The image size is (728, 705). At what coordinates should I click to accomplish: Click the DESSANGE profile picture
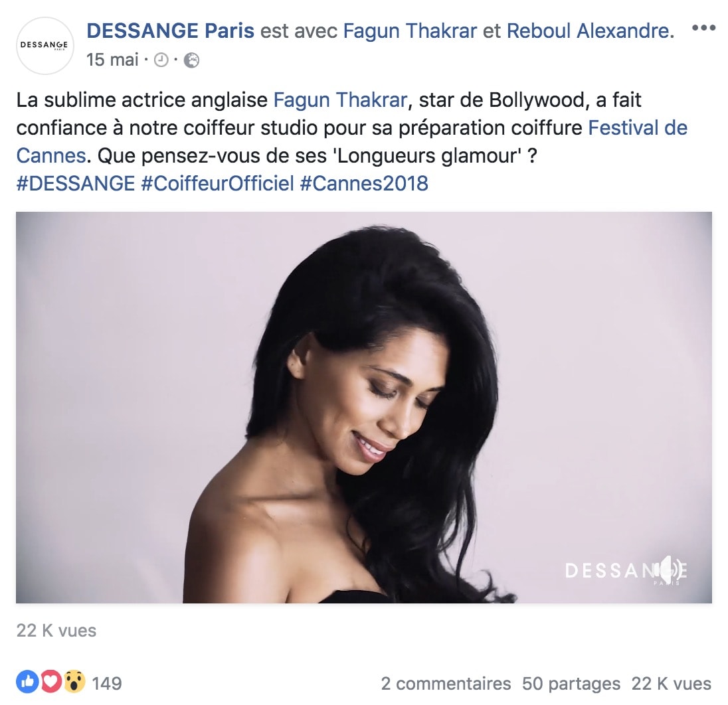point(45,46)
